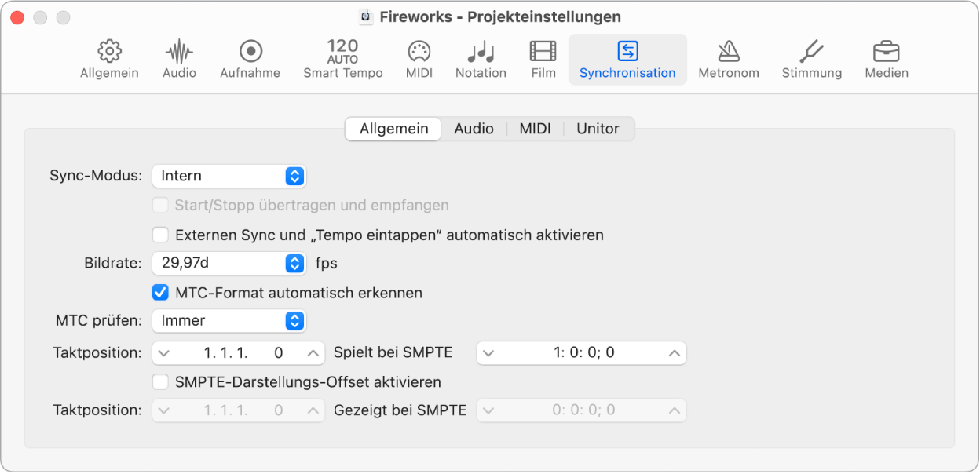Open the Medien settings icon
This screenshot has width=980, height=474.
click(886, 59)
